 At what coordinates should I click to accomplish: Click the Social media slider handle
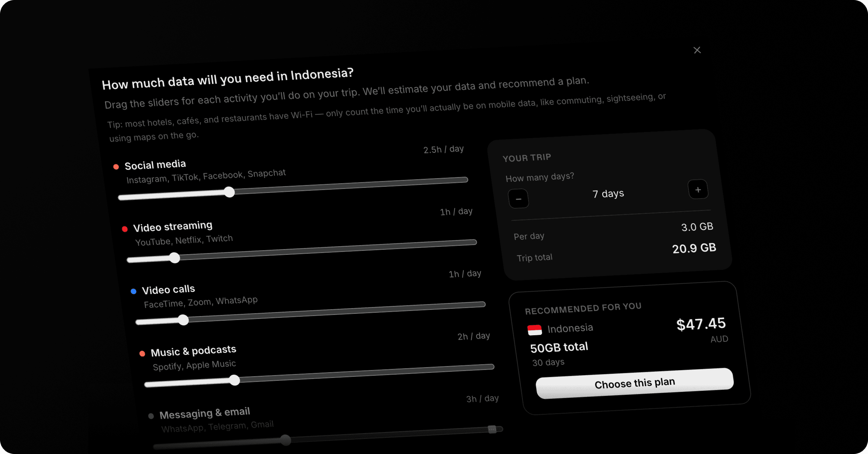[229, 192]
